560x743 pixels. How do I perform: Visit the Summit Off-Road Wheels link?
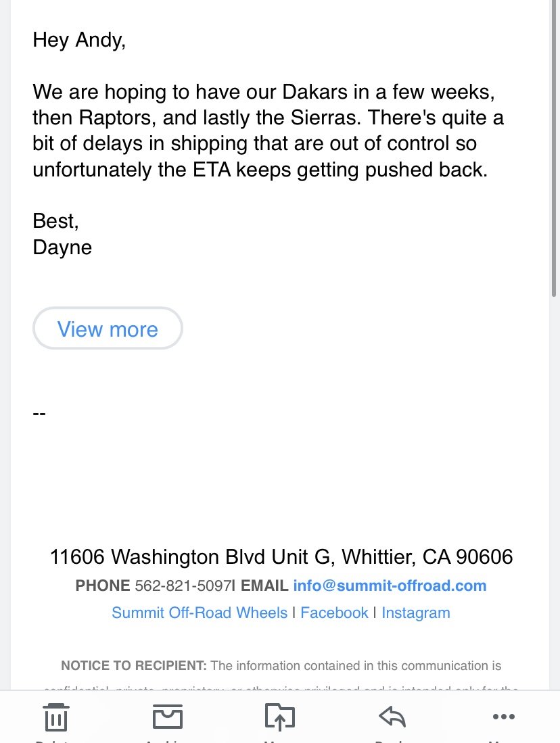(200, 613)
